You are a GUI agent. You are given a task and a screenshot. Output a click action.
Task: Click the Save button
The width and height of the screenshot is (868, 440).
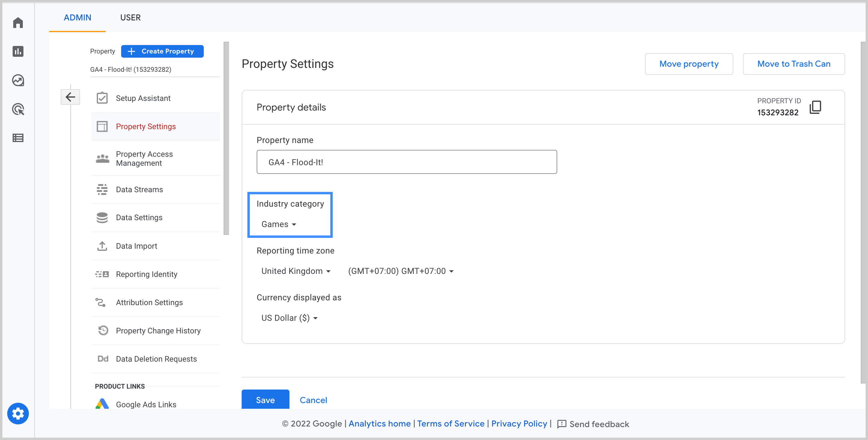pos(265,399)
